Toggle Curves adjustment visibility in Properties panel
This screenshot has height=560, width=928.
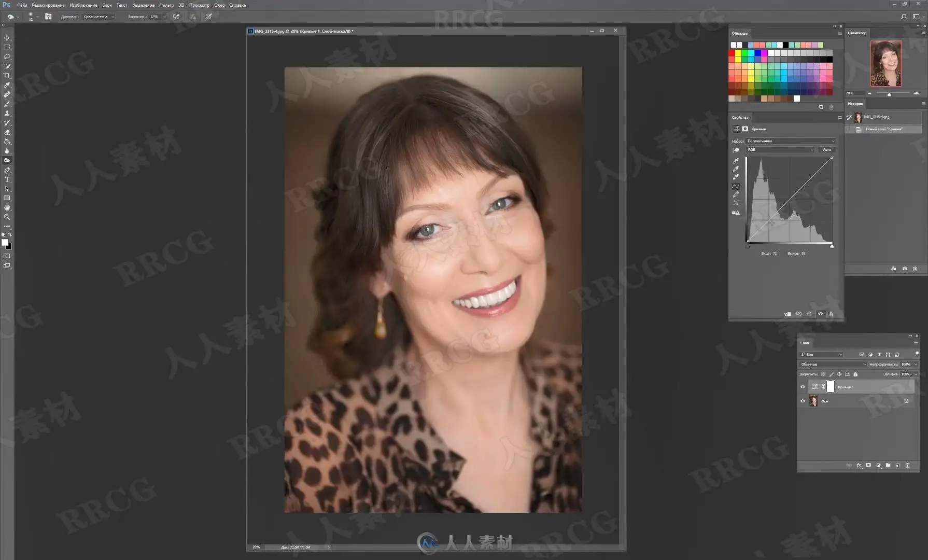pos(820,314)
